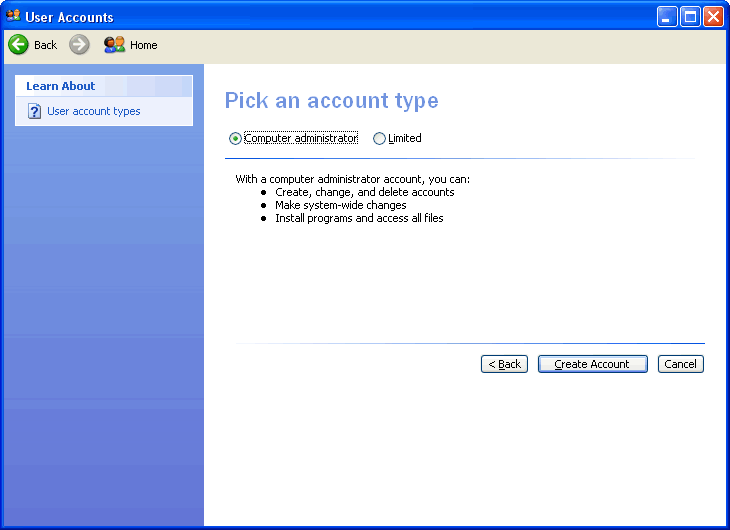Screen dimensions: 730x530
Task: Select the Computer administrator radio button
Action: pos(235,139)
